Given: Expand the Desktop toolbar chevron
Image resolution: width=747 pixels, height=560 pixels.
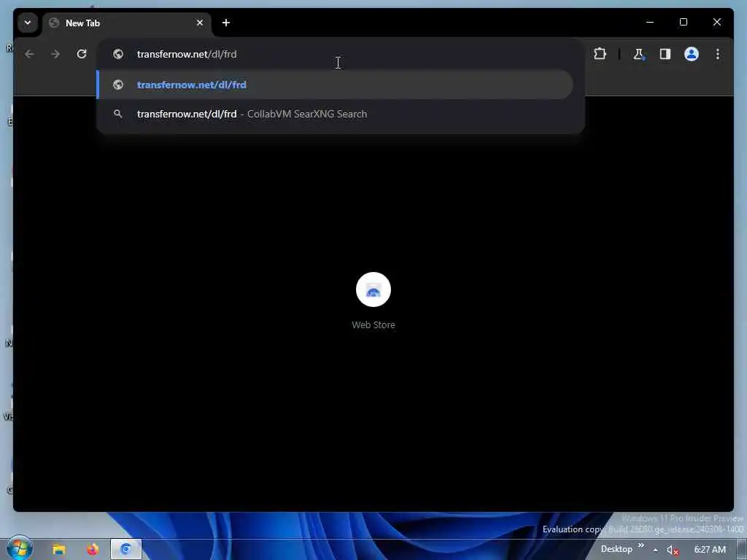Looking at the screenshot, I should [640, 545].
